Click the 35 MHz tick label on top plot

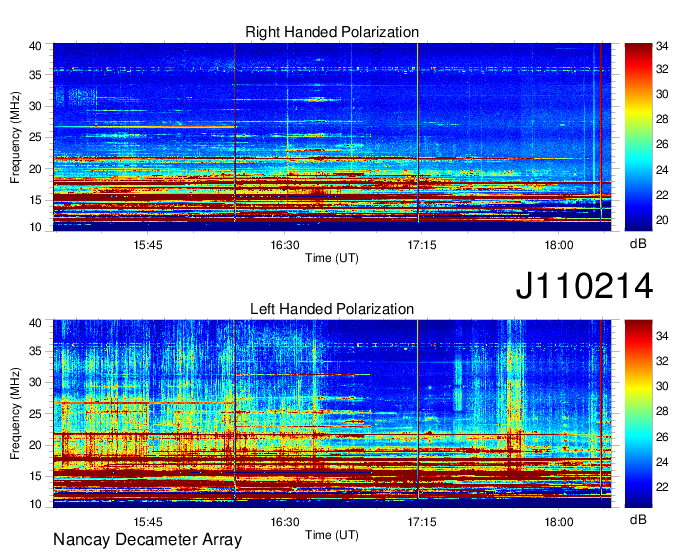(35, 75)
